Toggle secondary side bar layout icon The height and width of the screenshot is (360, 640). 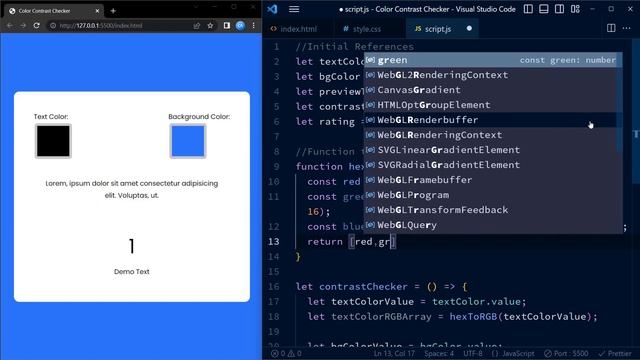(559, 9)
